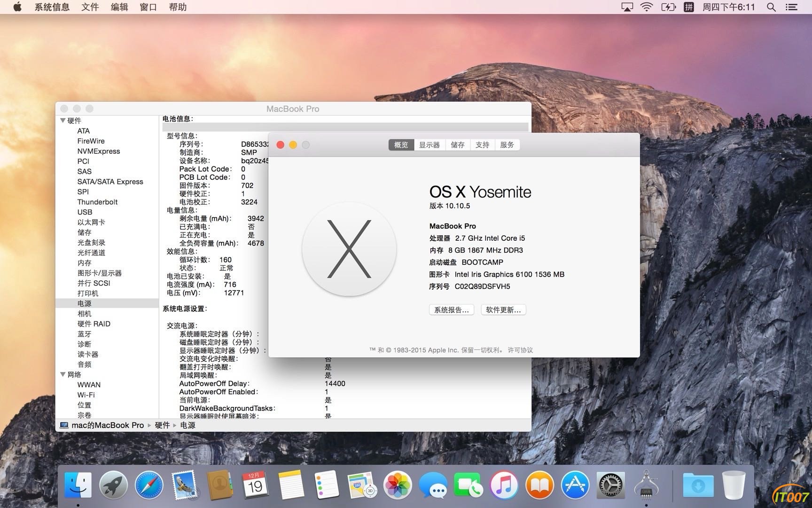Select 蓝牙 bluetooth in the sidebar
Image resolution: width=812 pixels, height=508 pixels.
[85, 334]
